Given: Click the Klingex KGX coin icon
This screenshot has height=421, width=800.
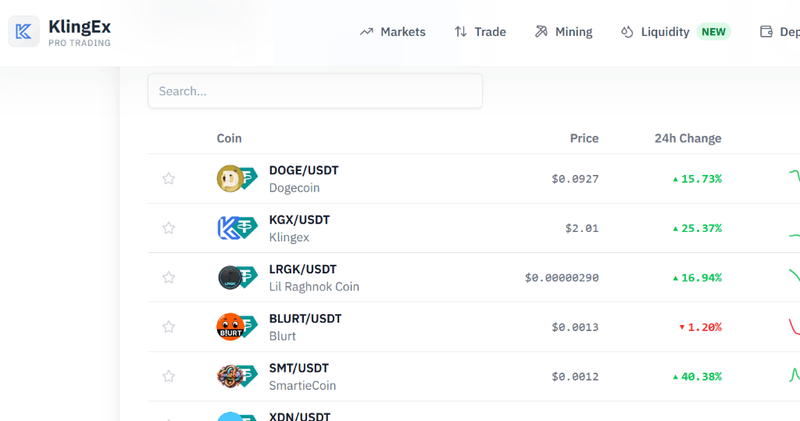Looking at the screenshot, I should (x=230, y=228).
